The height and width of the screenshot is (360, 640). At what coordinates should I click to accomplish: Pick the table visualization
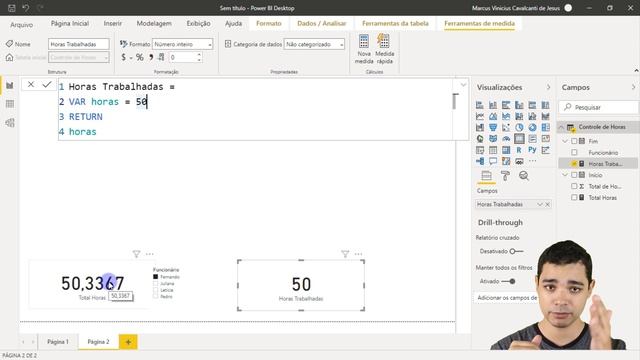coord(493,150)
